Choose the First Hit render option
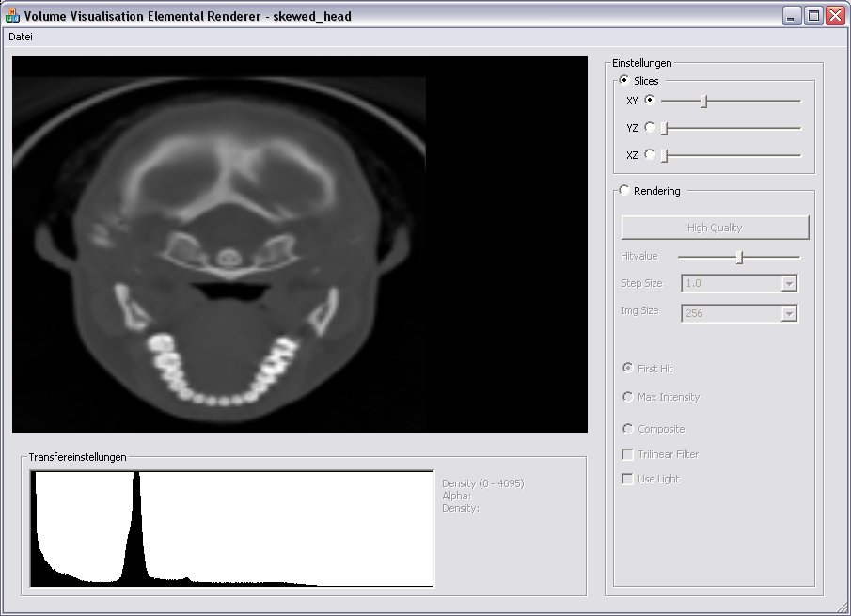The width and height of the screenshot is (851, 616). tap(627, 369)
